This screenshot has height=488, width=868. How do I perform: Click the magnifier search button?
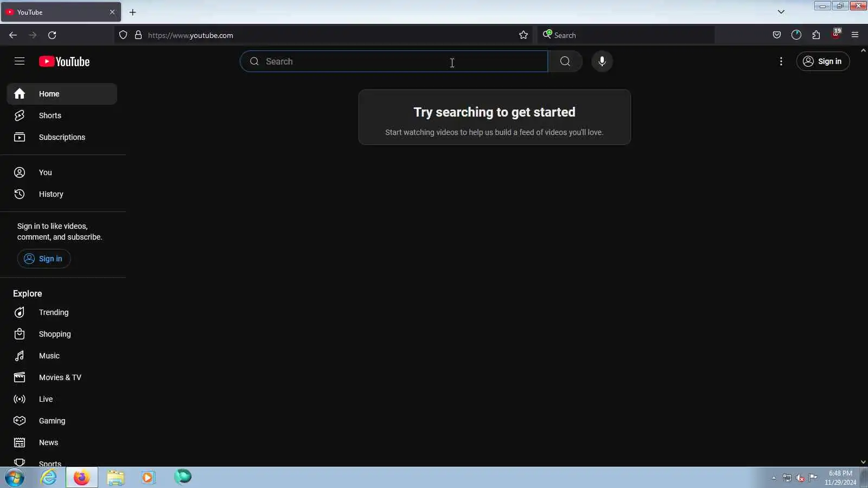click(565, 61)
